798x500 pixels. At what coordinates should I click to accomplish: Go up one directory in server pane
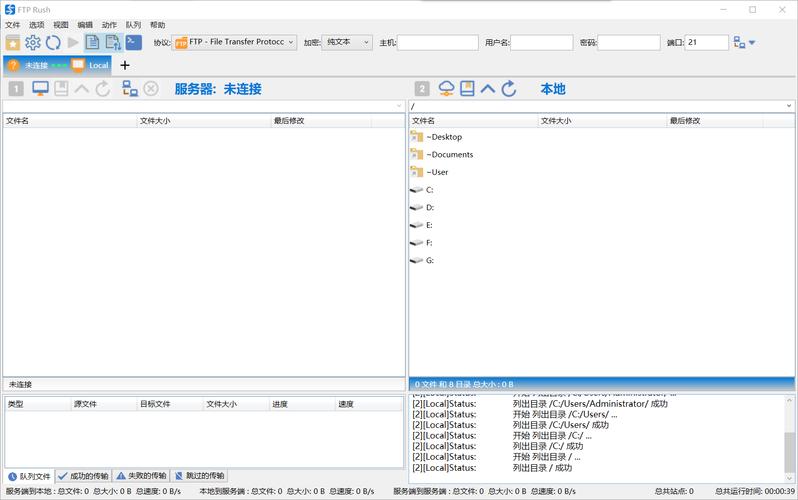81,89
